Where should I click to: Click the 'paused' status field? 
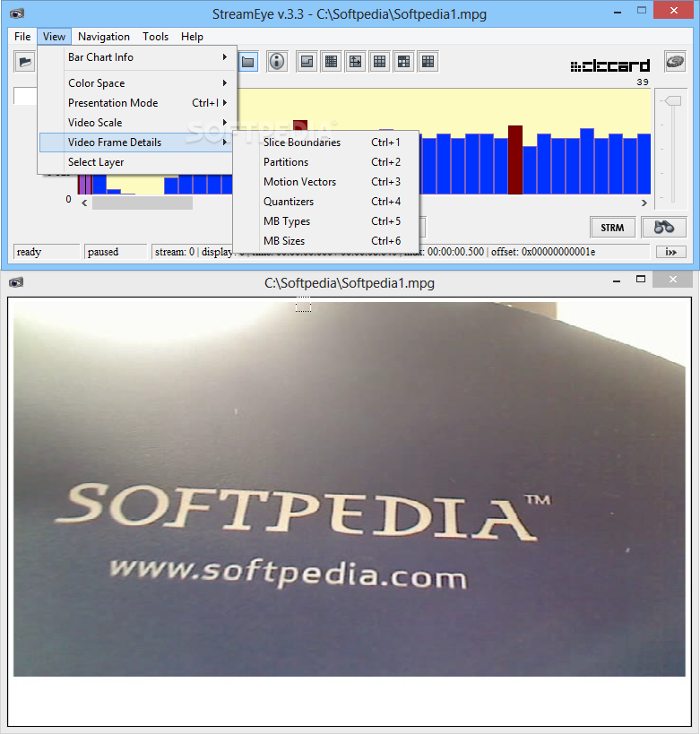coord(116,252)
